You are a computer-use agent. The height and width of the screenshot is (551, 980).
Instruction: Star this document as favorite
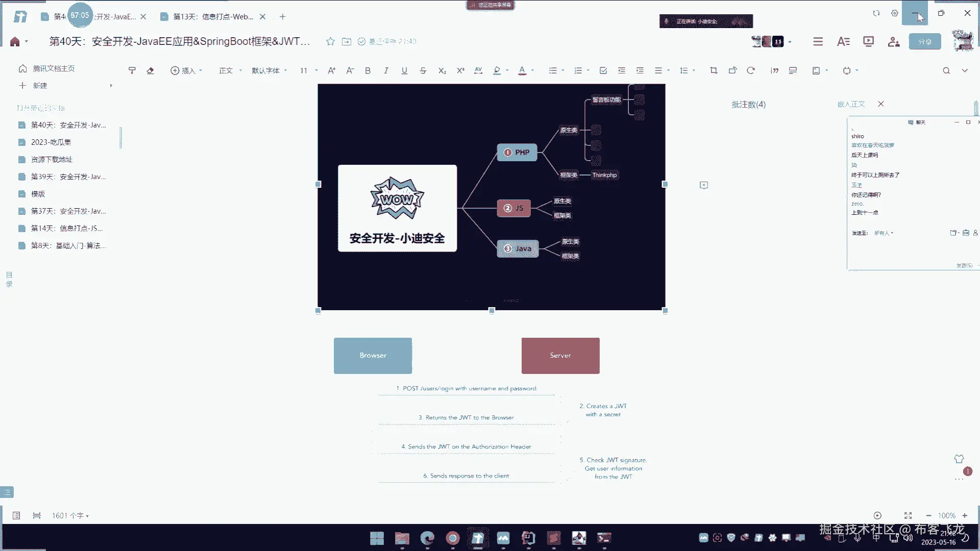point(330,41)
